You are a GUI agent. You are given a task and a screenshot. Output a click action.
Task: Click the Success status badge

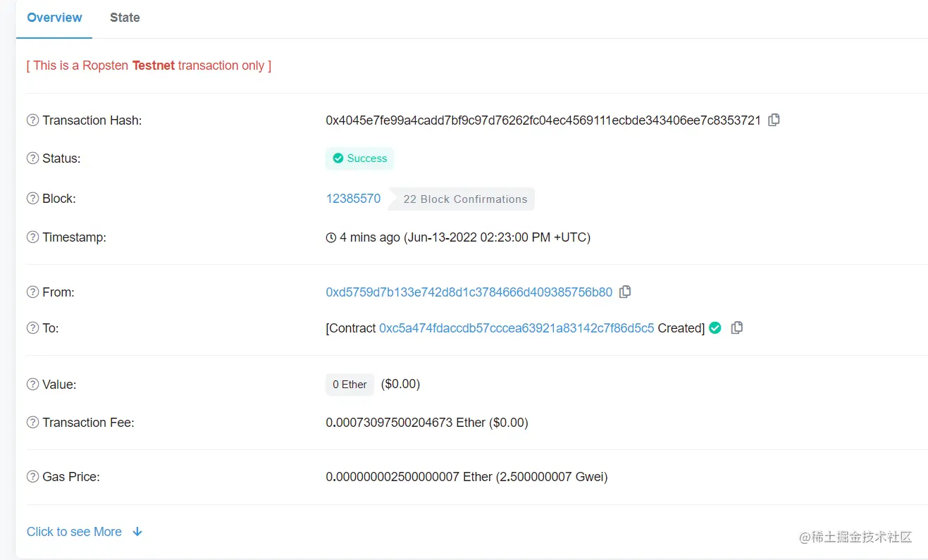point(359,158)
